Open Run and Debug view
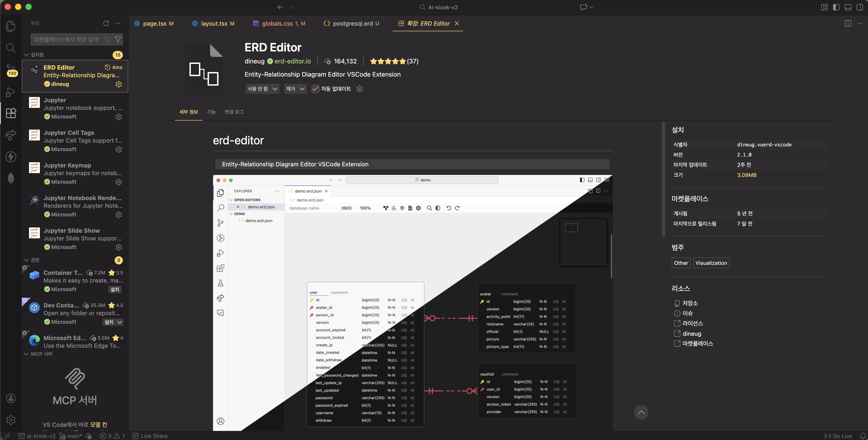Image resolution: width=868 pixels, height=440 pixels. click(11, 92)
